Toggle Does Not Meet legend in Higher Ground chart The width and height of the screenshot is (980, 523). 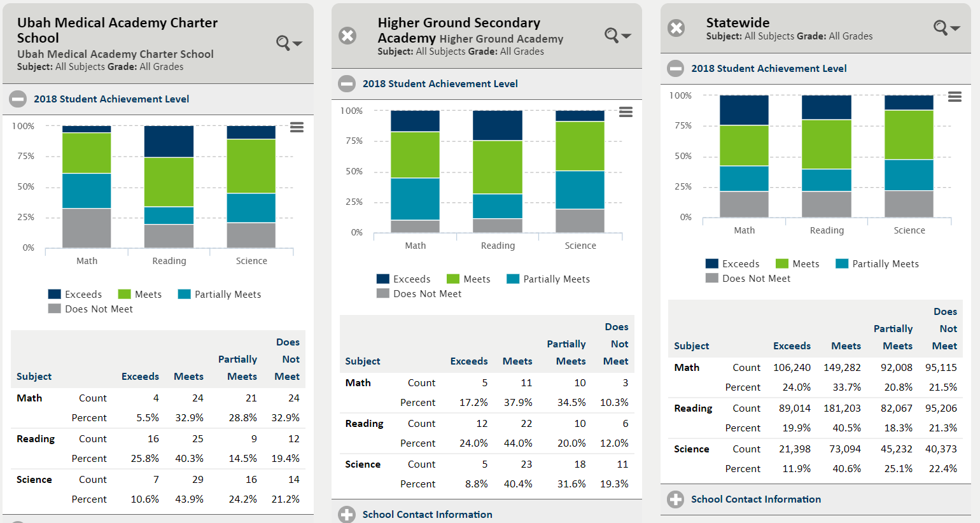click(419, 293)
